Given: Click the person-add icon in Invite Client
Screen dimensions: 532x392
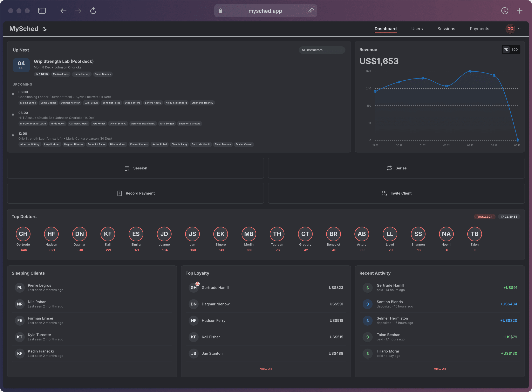Looking at the screenshot, I should click(x=384, y=193).
